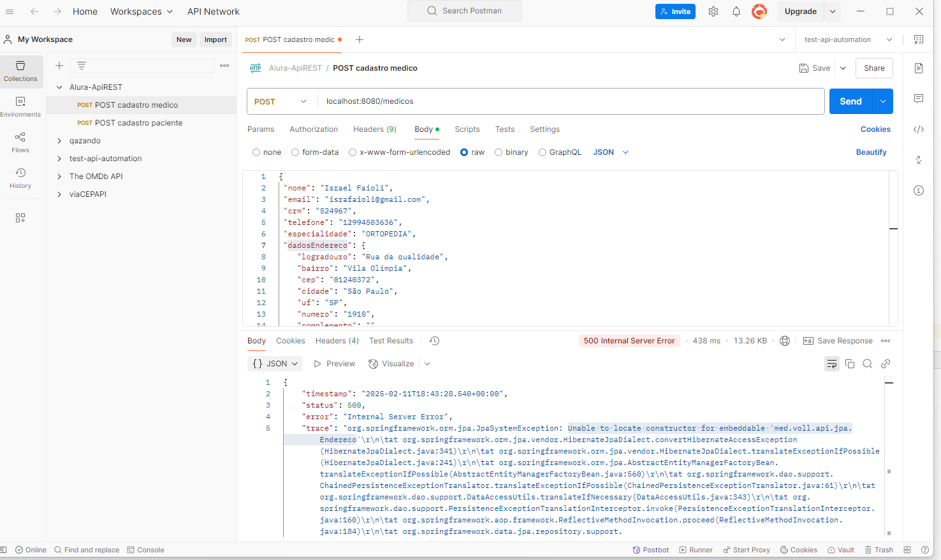Image resolution: width=941 pixels, height=560 pixels.
Task: Collapse the Alura-ApiREST collection
Action: coord(59,87)
